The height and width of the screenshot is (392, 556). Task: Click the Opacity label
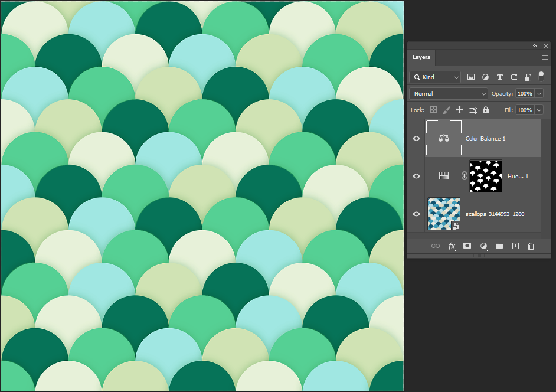[x=502, y=94]
